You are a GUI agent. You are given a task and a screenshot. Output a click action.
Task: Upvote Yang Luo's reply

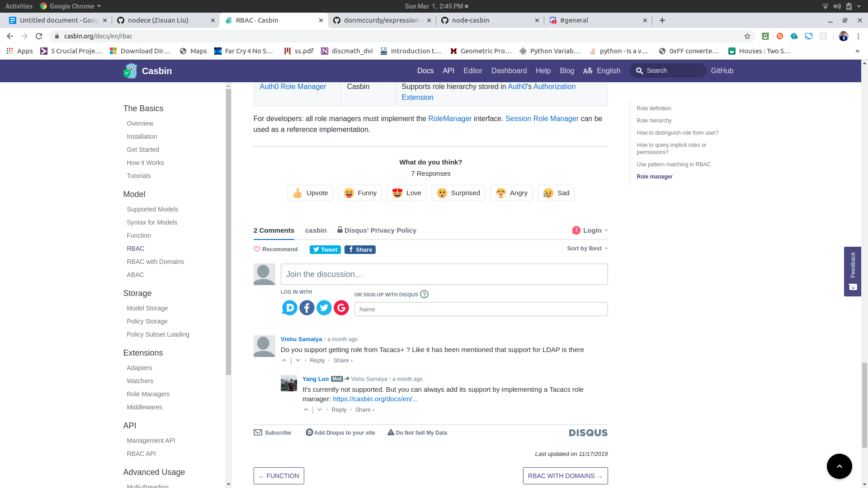pyautogui.click(x=306, y=409)
